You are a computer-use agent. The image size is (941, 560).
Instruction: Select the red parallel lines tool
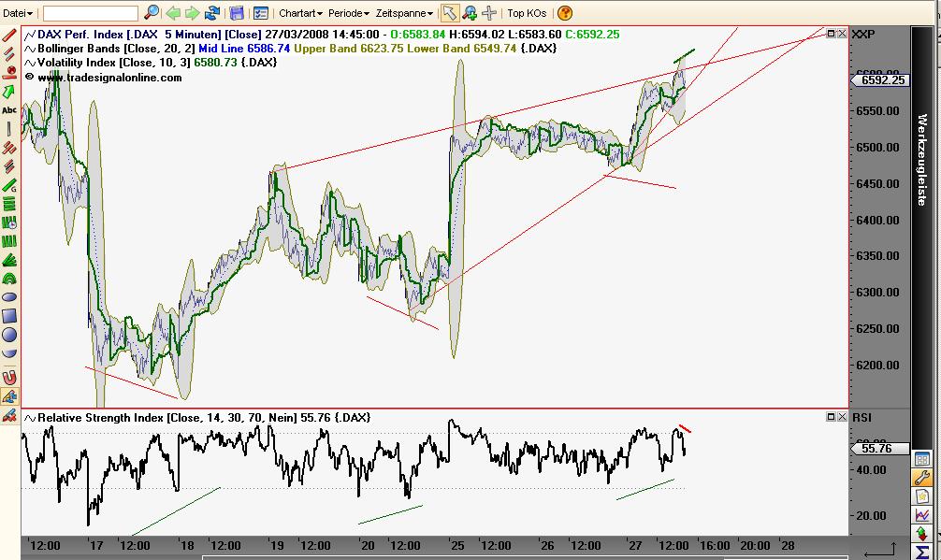9,54
